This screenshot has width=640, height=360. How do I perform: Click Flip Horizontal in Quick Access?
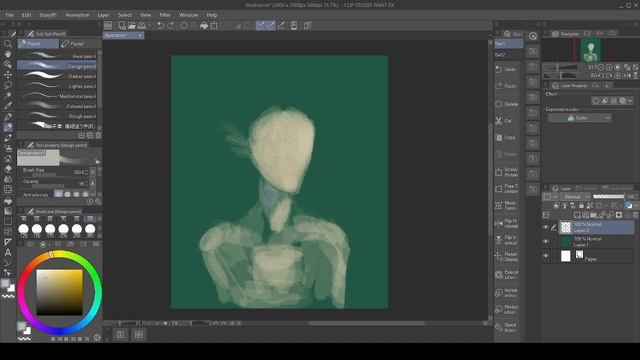[507, 223]
